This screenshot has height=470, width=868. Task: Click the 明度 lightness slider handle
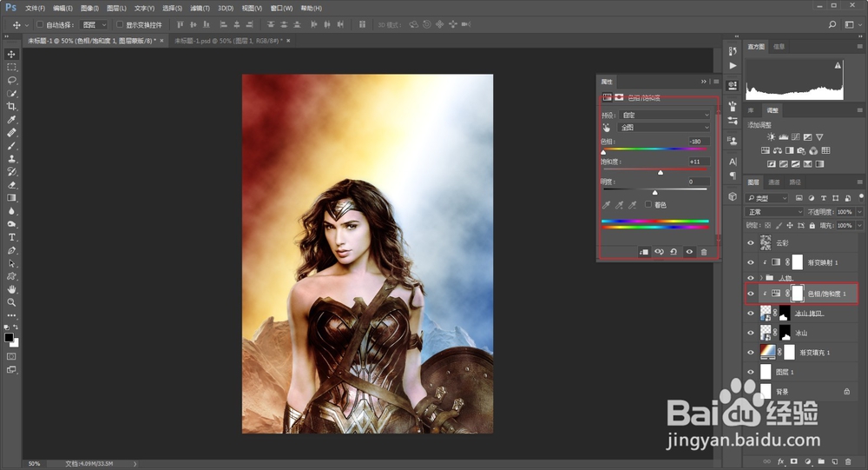(654, 192)
